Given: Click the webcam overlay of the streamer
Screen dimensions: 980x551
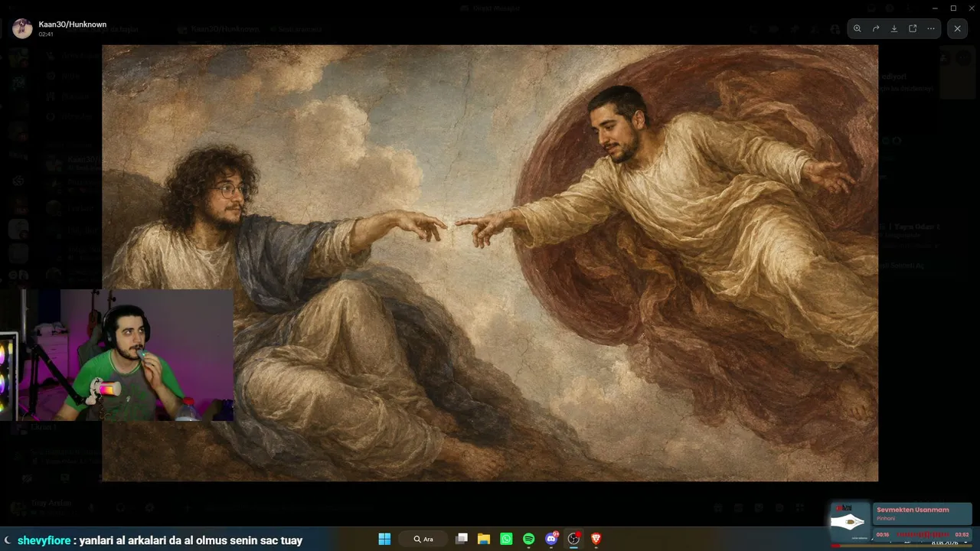Looking at the screenshot, I should 116,355.
